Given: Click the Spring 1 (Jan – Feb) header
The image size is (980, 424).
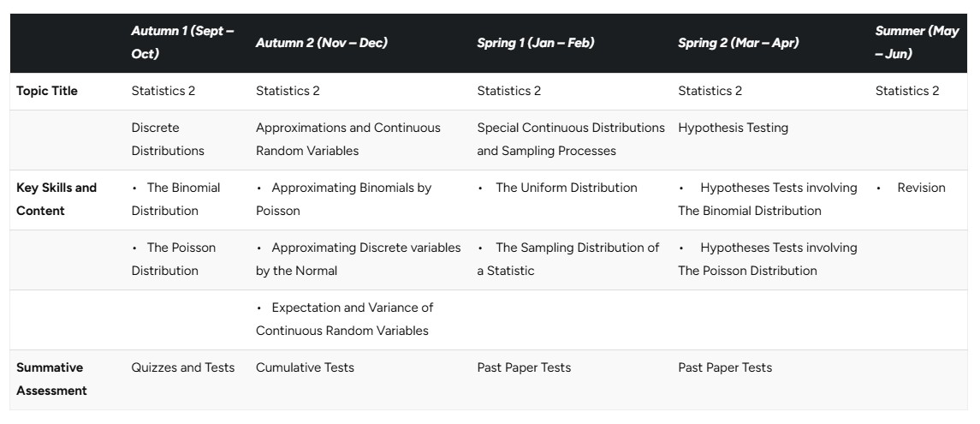Looking at the screenshot, I should [536, 43].
